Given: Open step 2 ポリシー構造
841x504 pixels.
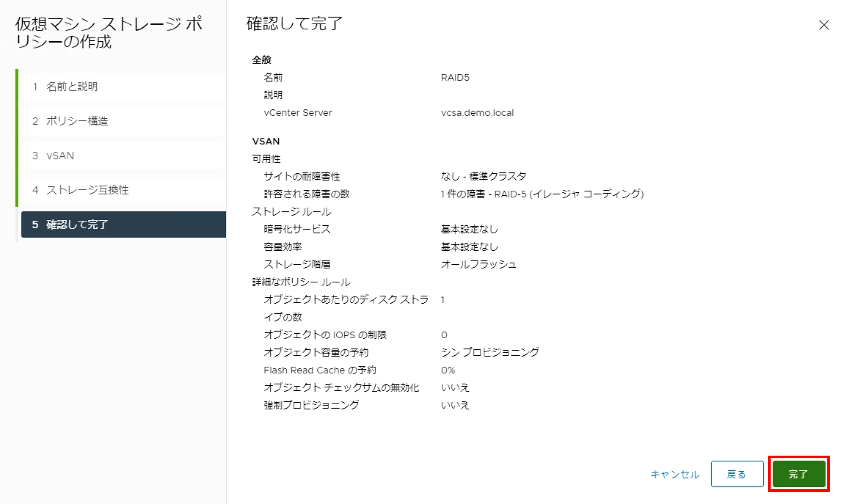Looking at the screenshot, I should point(77,121).
